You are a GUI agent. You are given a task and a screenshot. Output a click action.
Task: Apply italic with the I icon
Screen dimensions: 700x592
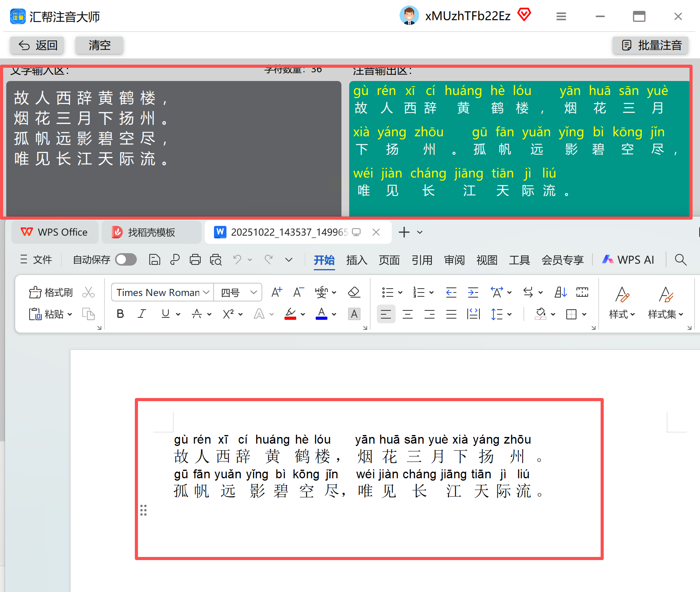click(x=142, y=314)
